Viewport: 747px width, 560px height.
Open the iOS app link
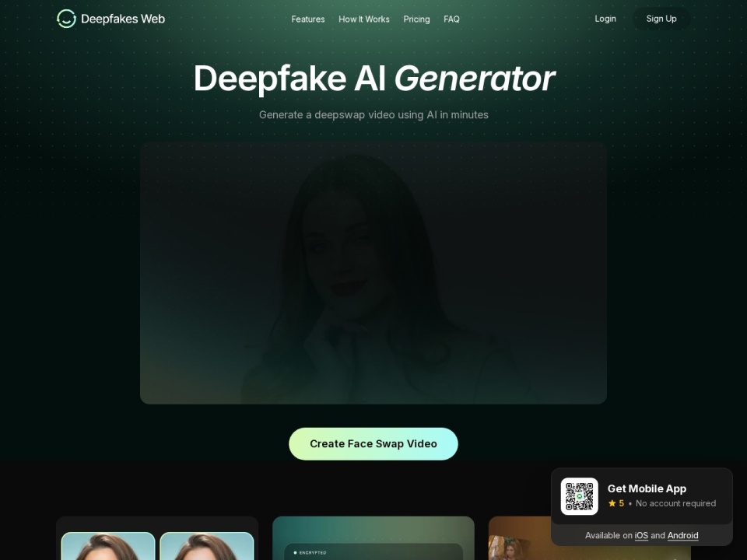tap(641, 535)
